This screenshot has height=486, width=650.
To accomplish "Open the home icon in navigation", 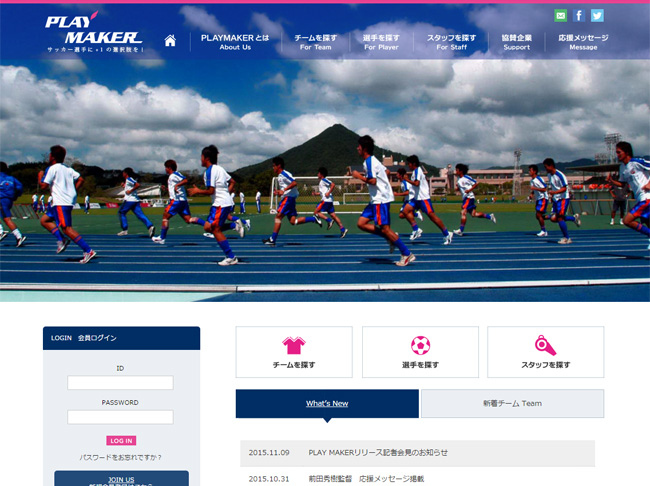I will [170, 41].
